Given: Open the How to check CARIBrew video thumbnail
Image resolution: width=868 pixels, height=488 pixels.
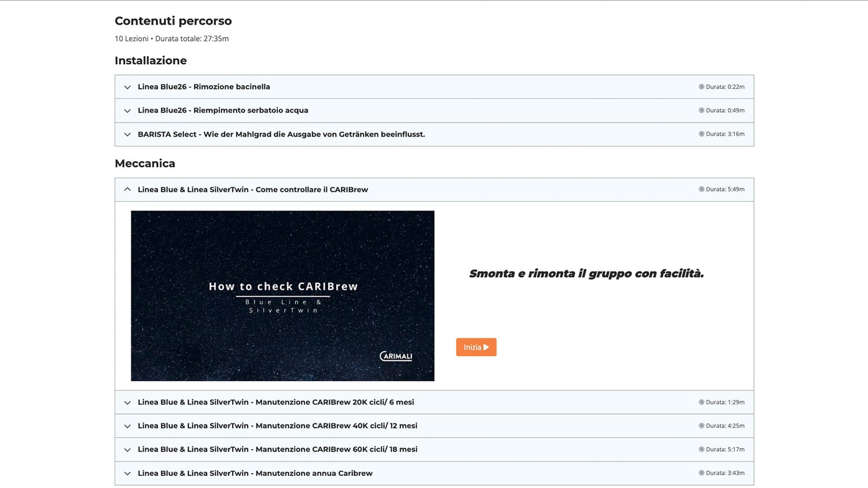Looking at the screenshot, I should pos(282,295).
